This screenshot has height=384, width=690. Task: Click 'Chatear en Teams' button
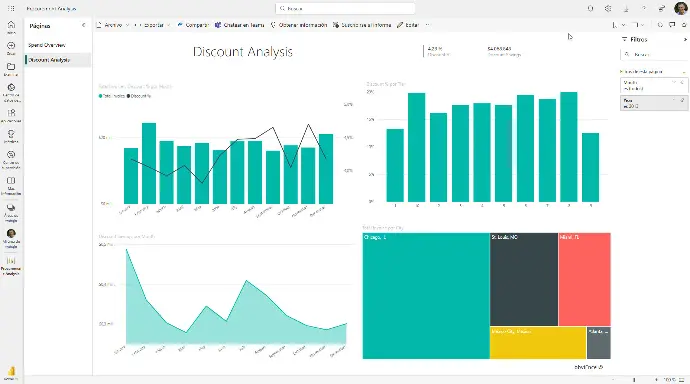coord(240,25)
